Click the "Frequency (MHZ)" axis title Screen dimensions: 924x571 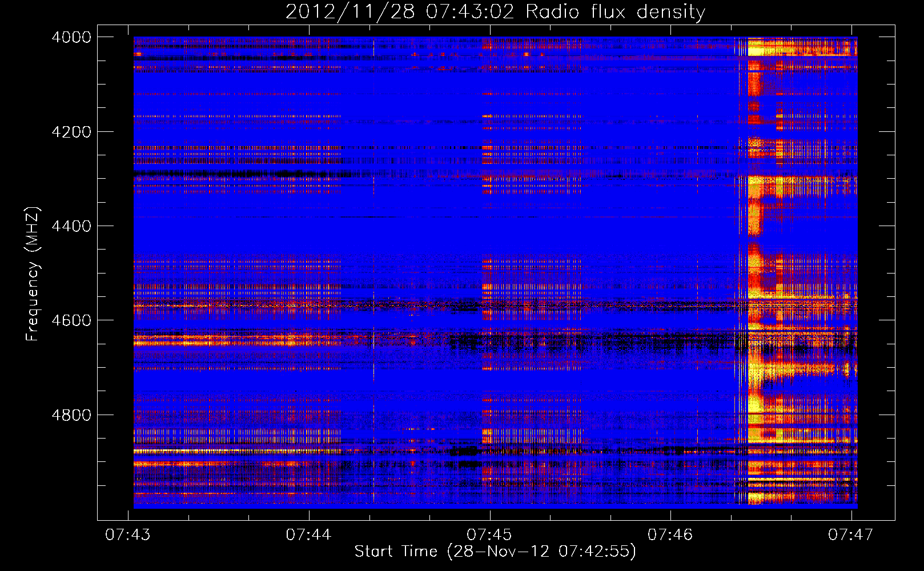pyautogui.click(x=33, y=274)
